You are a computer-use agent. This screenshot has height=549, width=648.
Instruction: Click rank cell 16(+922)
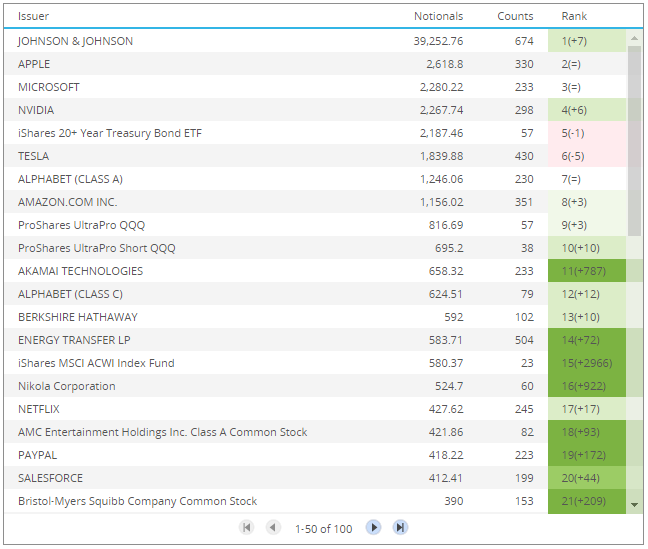tap(587, 386)
